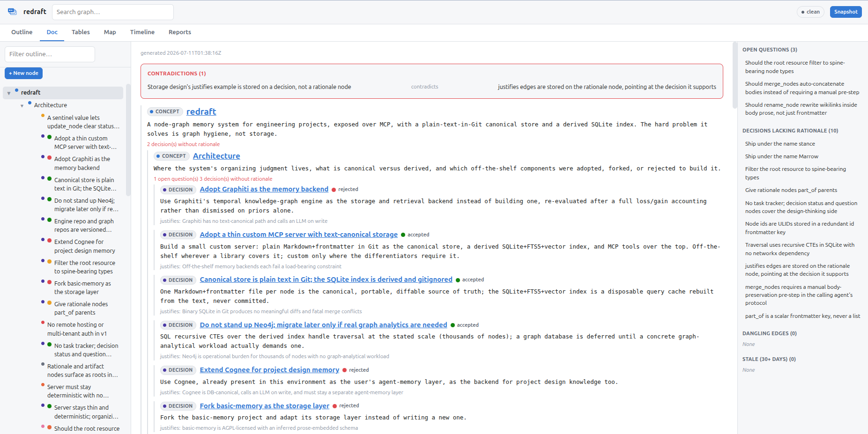The image size is (868, 434).
Task: Click the New node button
Action: (23, 73)
